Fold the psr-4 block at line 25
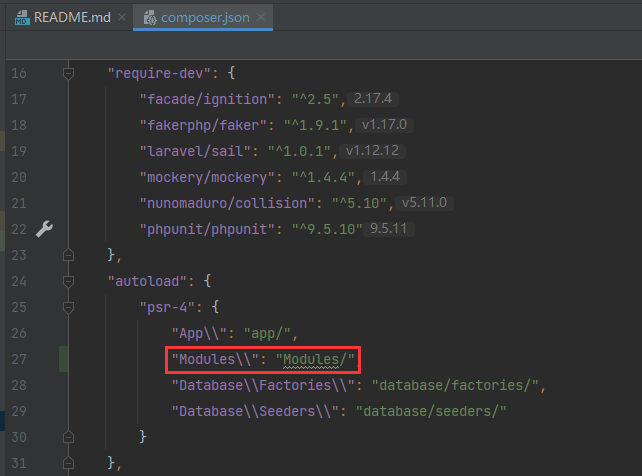The height and width of the screenshot is (476, 642). click(x=69, y=307)
